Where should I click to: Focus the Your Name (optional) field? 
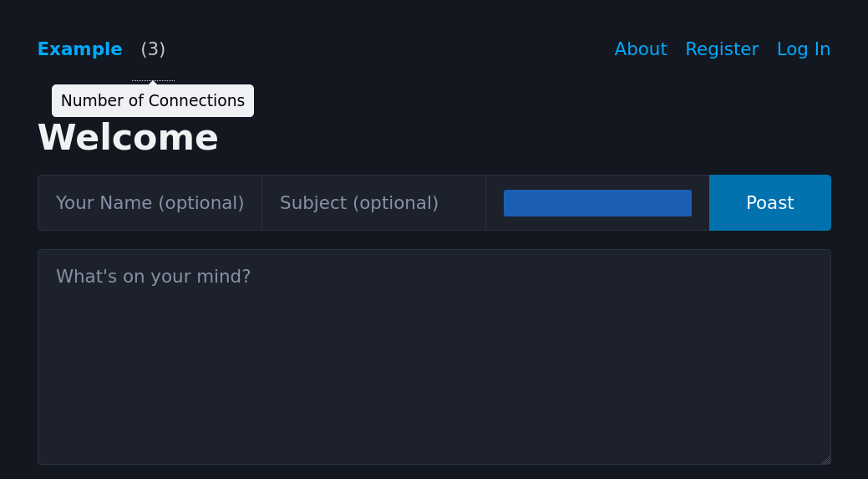click(x=150, y=203)
